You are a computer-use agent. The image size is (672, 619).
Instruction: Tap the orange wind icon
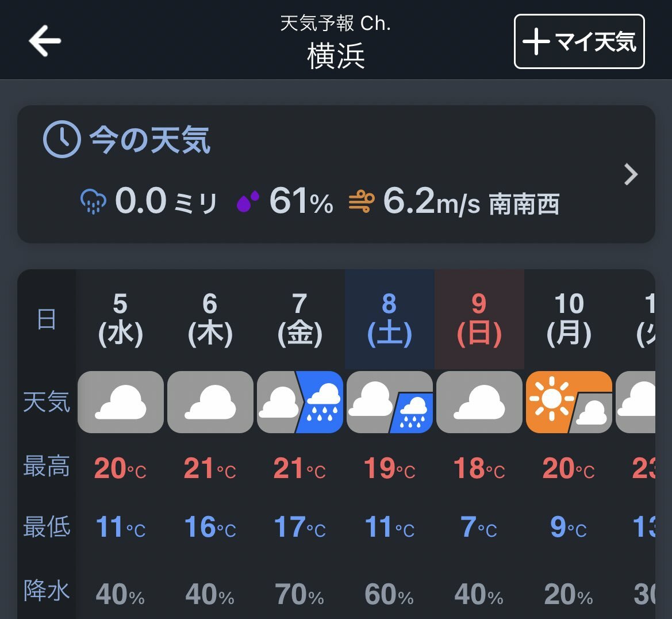click(x=361, y=201)
